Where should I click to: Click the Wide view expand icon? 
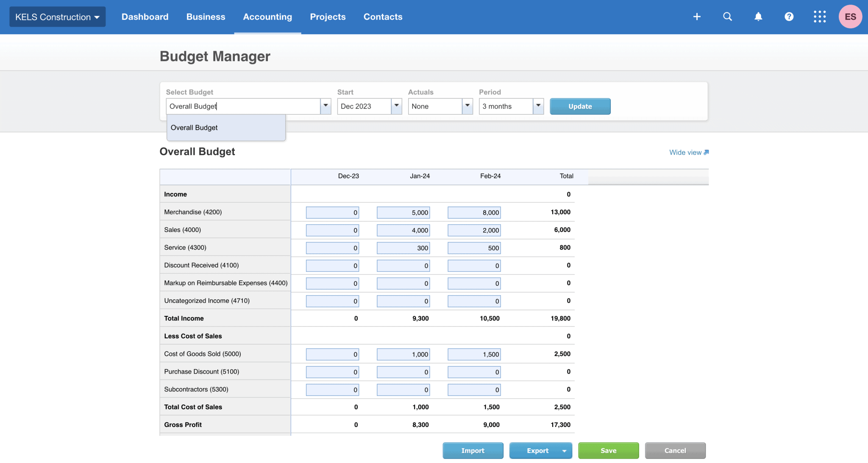coord(706,152)
